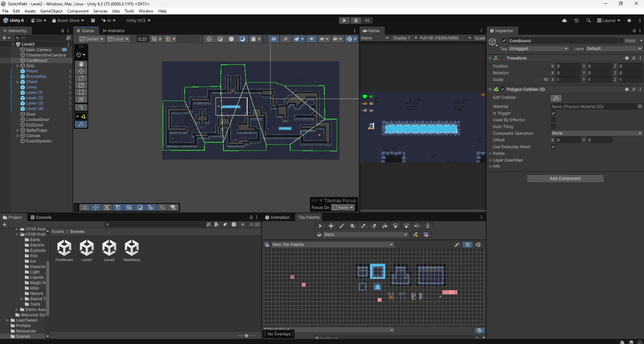The width and height of the screenshot is (644, 344).
Task: Open the Unity cloud services icon
Action: coord(564,21)
